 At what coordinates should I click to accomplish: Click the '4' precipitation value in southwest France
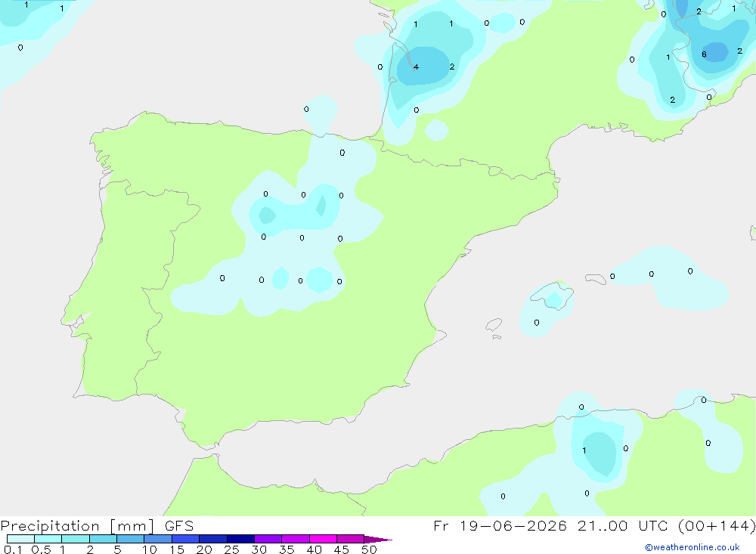pyautogui.click(x=416, y=67)
